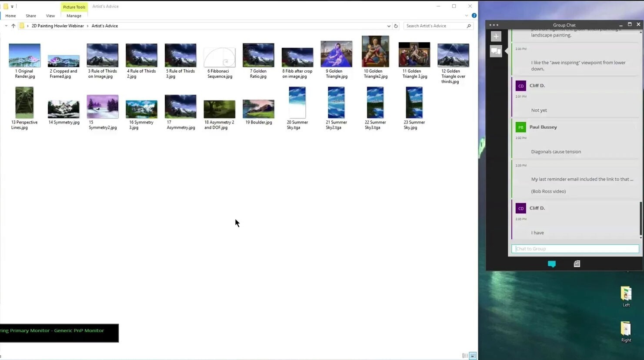Viewport: 644px width, 360px height.
Task: Switch to the details view layout icon
Action: pos(465,356)
